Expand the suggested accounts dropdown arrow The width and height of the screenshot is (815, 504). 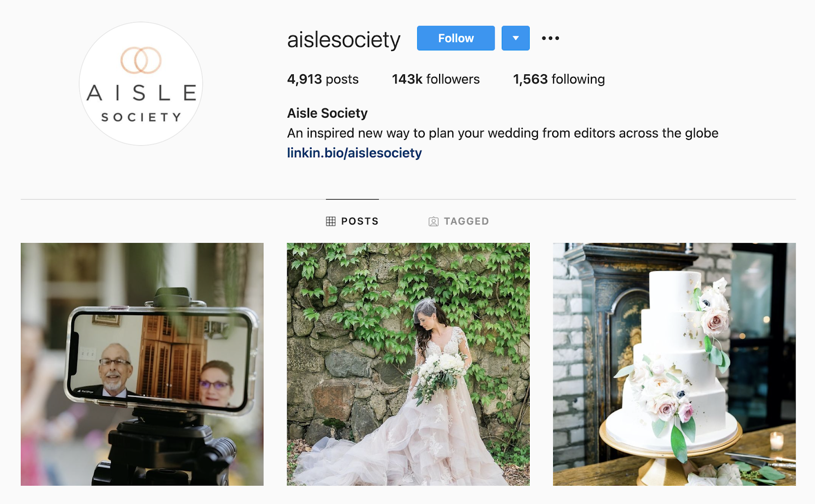[515, 38]
